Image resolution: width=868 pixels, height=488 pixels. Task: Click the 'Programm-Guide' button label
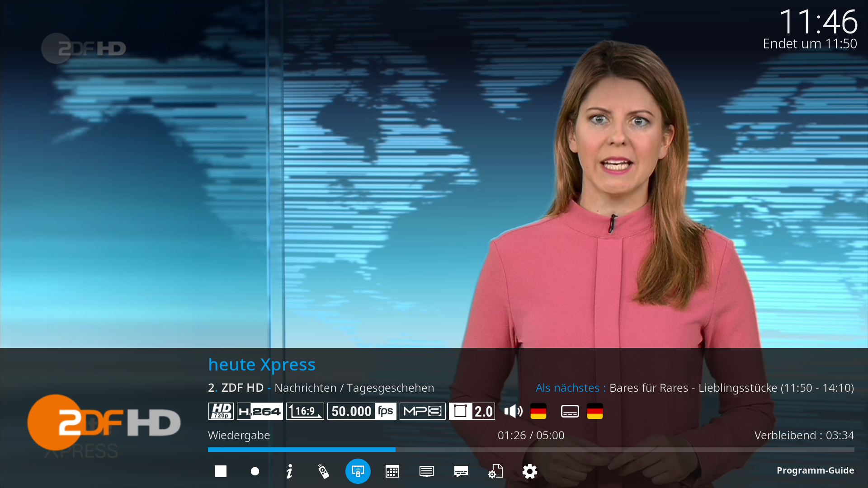[815, 471]
